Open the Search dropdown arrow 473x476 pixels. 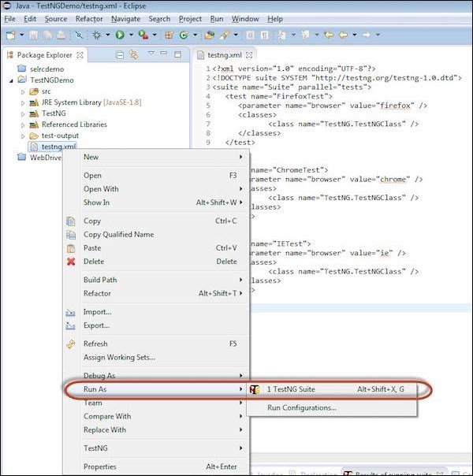pyautogui.click(x=236, y=35)
